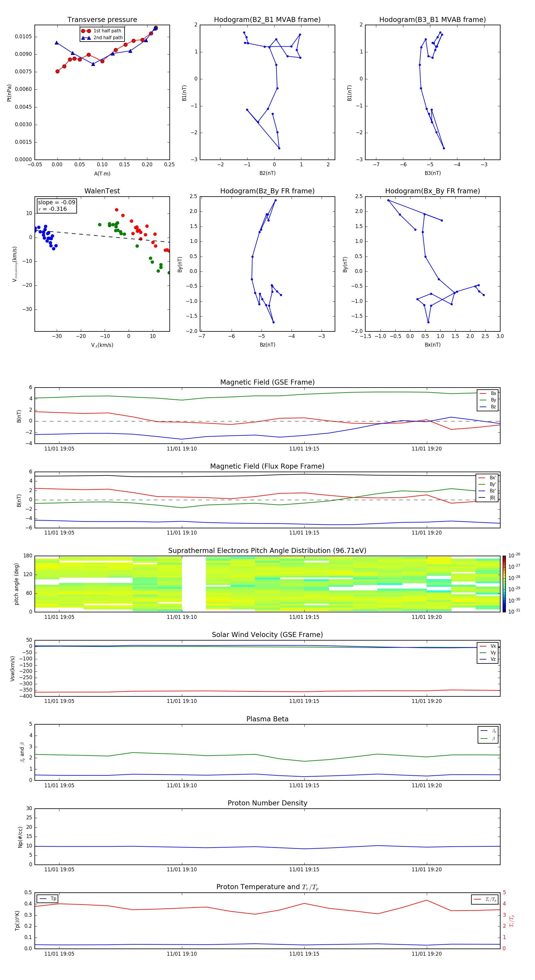This screenshot has width=535, height=980.
Task: Click the 'Hodogram(Bz_By FR frame)' title
Action: (x=267, y=191)
